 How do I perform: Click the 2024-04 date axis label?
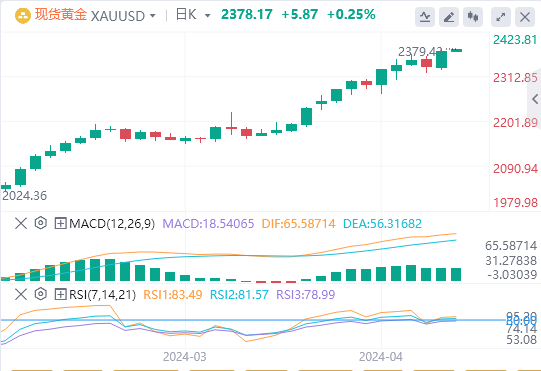click(381, 357)
